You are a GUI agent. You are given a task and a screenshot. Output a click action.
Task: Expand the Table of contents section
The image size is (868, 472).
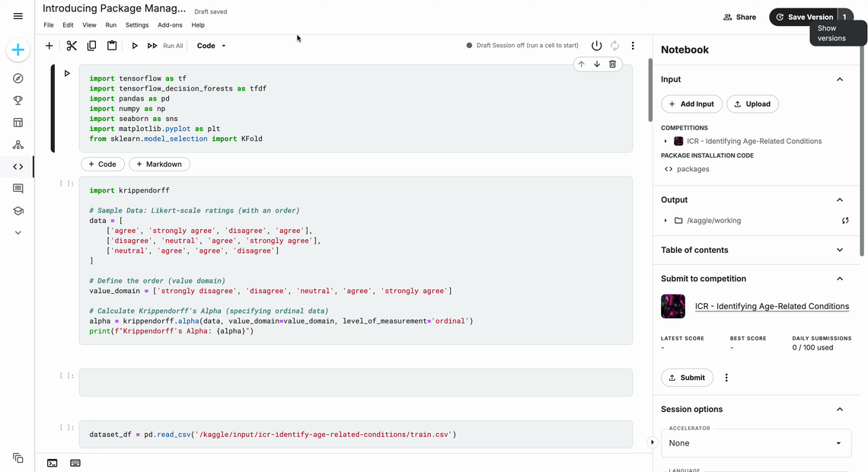839,250
